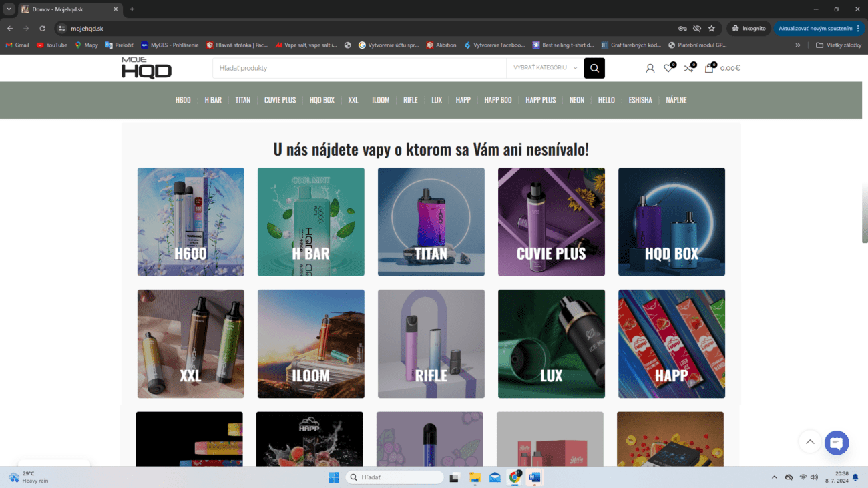Screen dimensions: 868x488
Task: Open the compare products shuffle icon
Action: tap(689, 68)
